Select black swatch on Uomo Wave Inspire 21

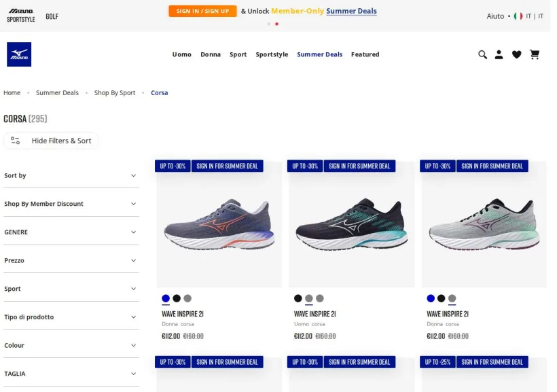pyautogui.click(x=298, y=298)
